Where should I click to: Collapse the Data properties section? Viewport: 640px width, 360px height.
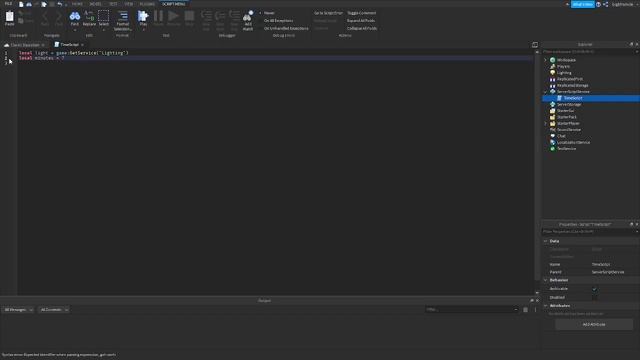546,241
